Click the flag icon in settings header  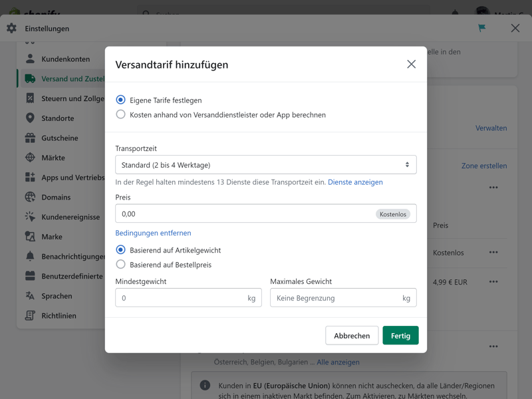481,28
